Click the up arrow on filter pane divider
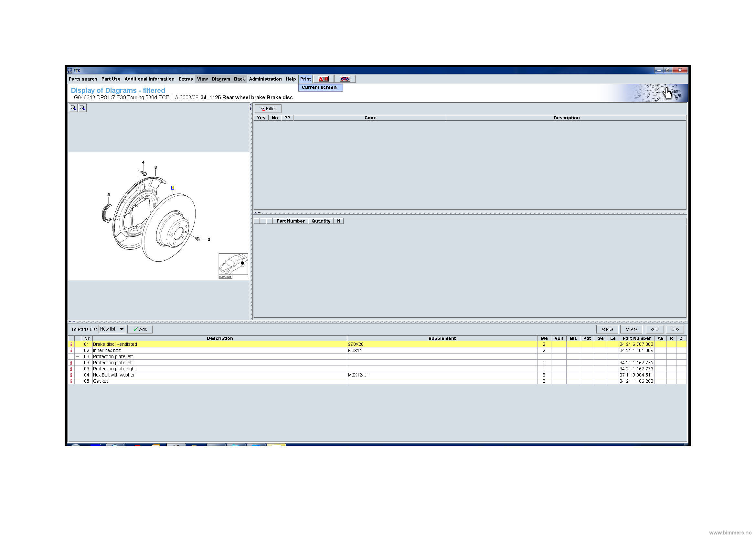 [x=255, y=213]
